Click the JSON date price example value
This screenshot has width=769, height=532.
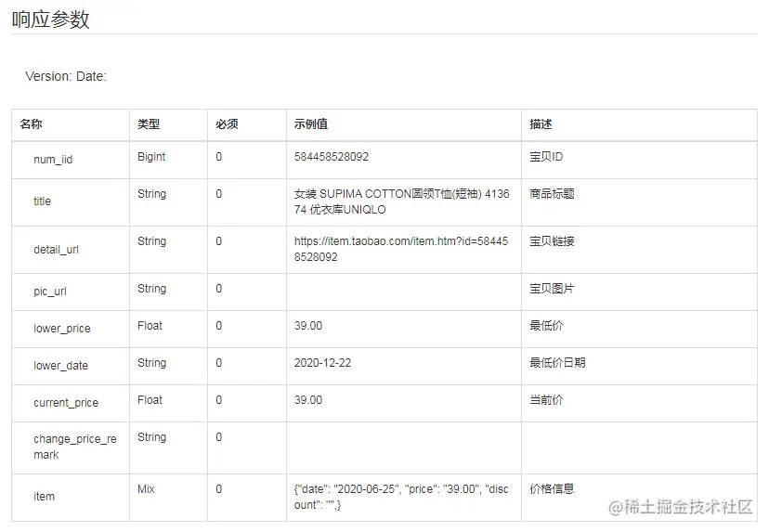tap(401, 498)
